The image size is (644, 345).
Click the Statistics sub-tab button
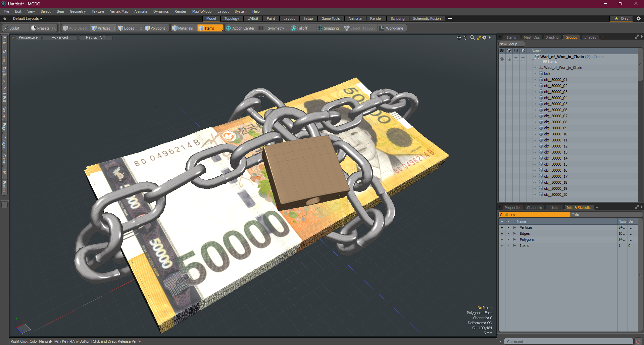point(534,215)
